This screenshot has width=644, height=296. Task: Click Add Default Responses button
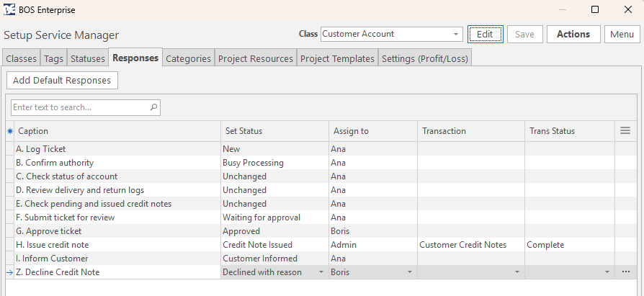click(x=62, y=80)
